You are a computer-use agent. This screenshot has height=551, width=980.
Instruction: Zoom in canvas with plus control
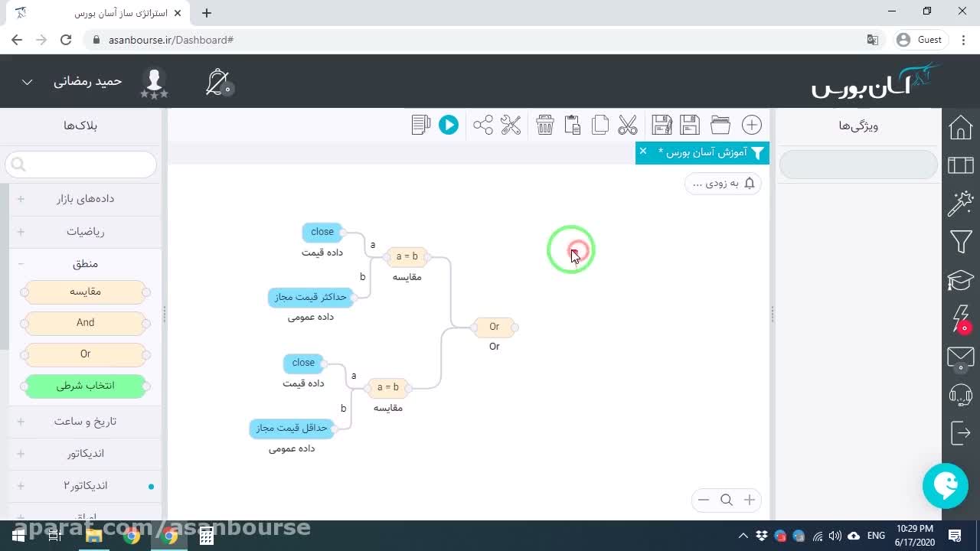tap(750, 500)
